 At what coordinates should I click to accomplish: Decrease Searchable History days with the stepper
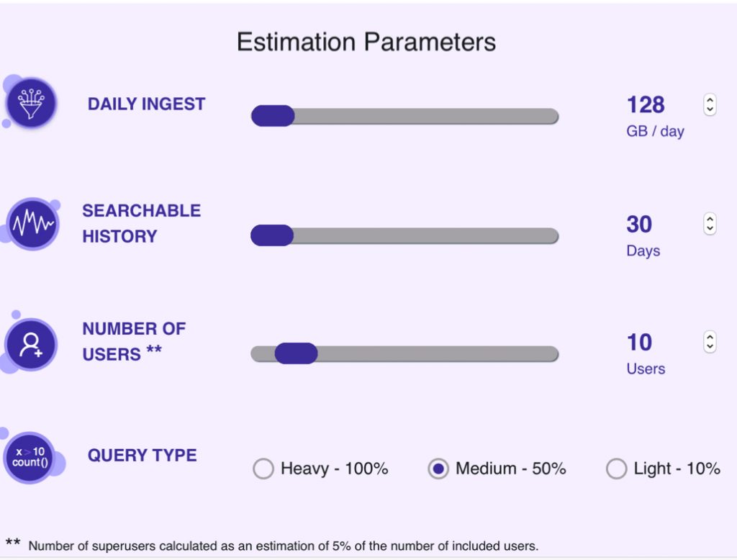708,229
